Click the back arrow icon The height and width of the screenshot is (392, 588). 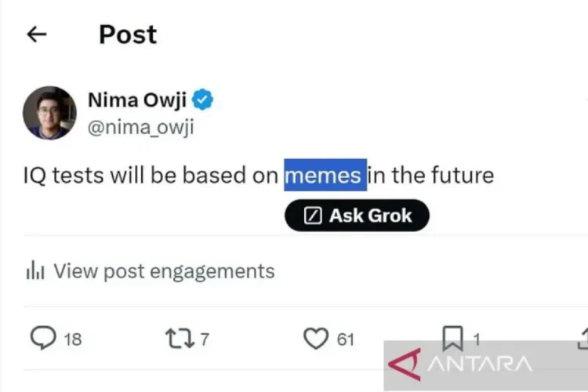[37, 34]
